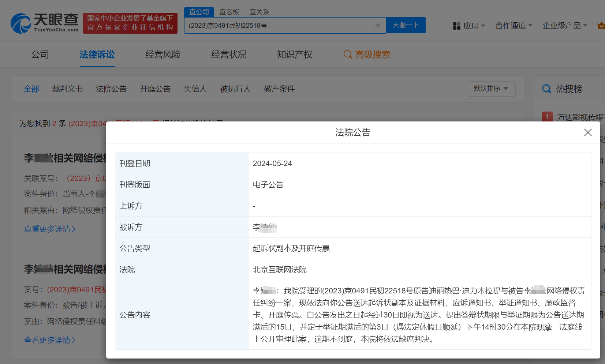
Task: Close the 法院公告 dialog
Action: tap(588, 132)
